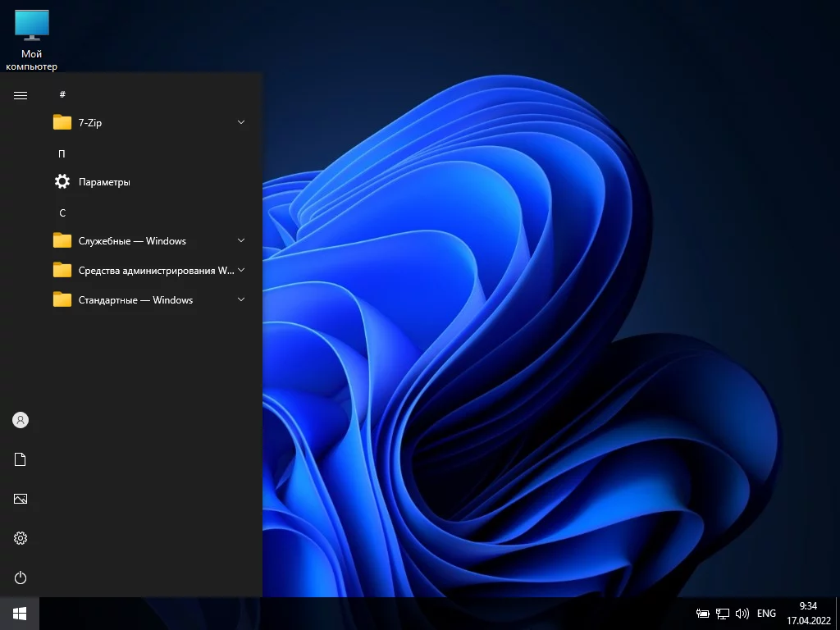Open Documents from the Start sidebar

tap(21, 459)
